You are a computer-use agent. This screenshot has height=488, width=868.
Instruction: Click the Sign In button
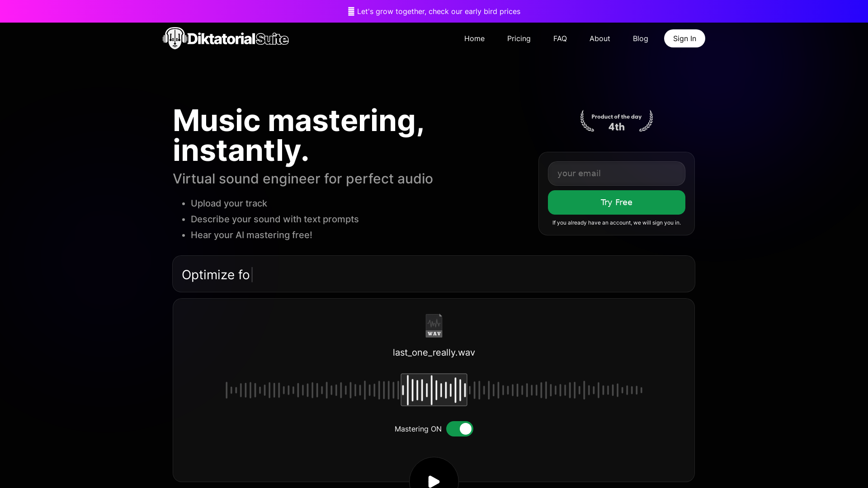pos(684,38)
